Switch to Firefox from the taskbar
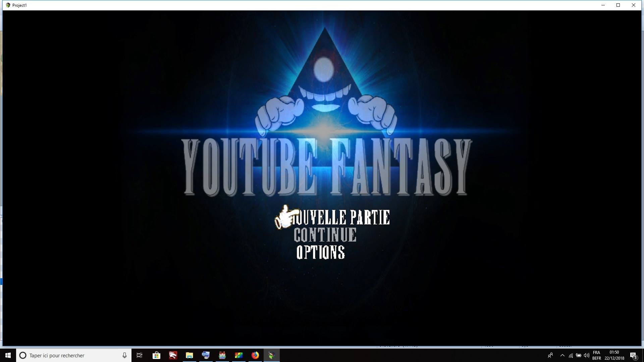The height and width of the screenshot is (362, 644). coord(255,355)
